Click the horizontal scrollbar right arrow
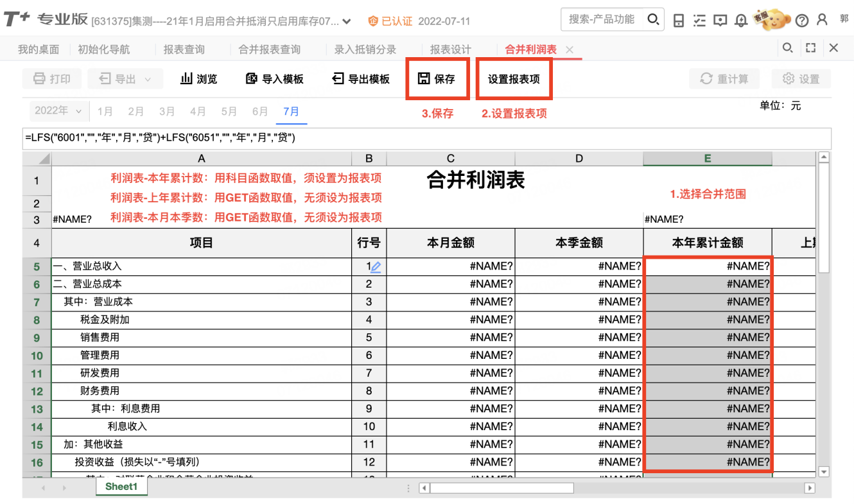The height and width of the screenshot is (504, 854). [810, 489]
